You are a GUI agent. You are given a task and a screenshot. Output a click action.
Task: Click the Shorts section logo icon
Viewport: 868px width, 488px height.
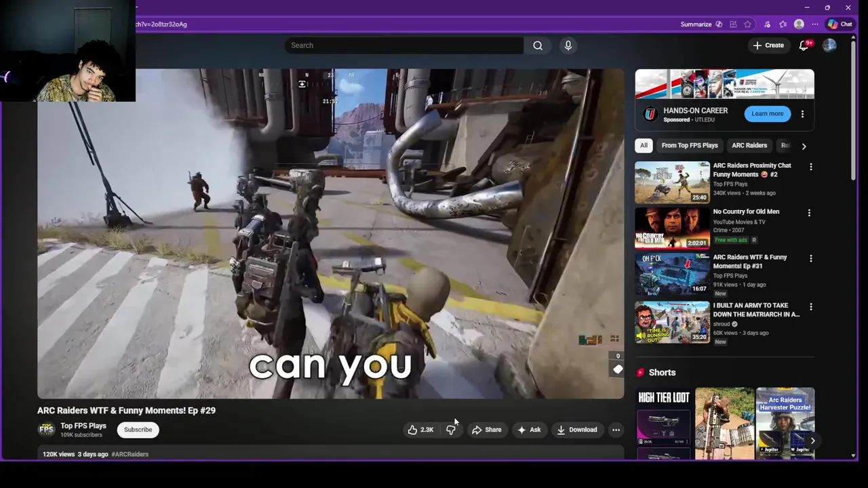click(640, 373)
